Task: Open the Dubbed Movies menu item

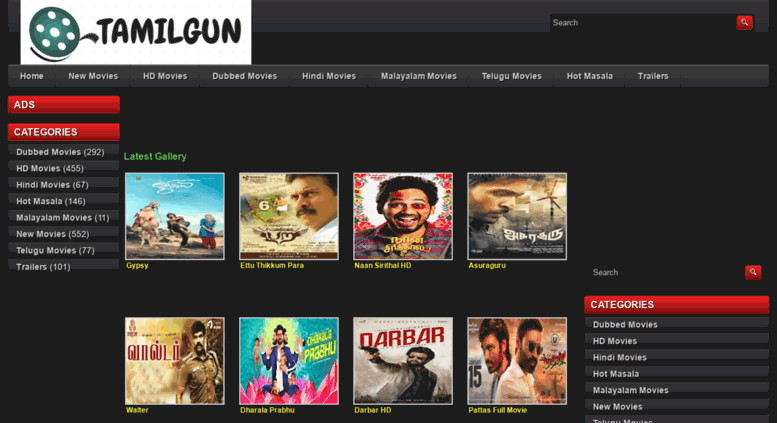Action: point(245,76)
